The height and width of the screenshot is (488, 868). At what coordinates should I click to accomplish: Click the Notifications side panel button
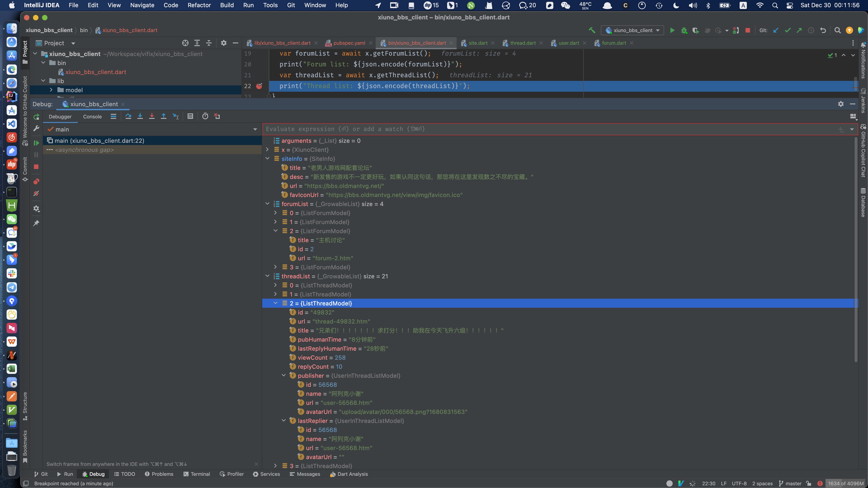863,61
